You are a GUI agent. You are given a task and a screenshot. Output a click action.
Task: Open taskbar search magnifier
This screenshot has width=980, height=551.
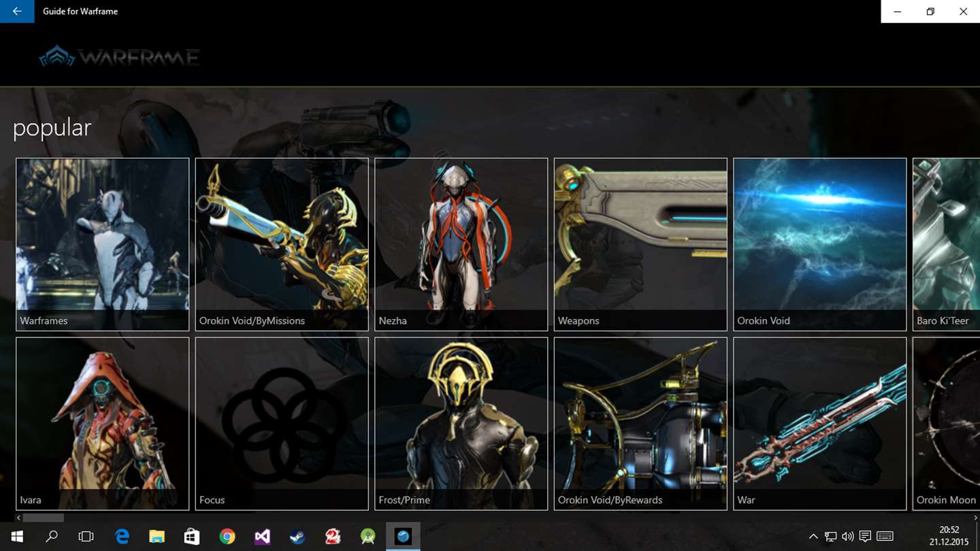pyautogui.click(x=52, y=537)
